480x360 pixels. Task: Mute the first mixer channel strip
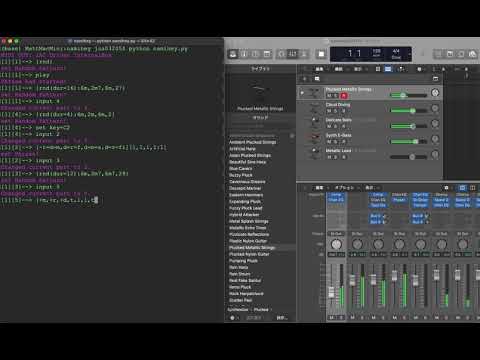coord(332,318)
